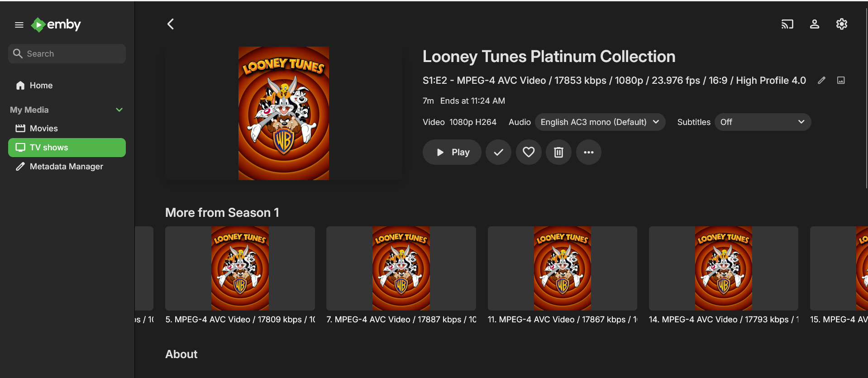The image size is (868, 378).
Task: Select episode 14 title with 17793 kbps
Action: [724, 320]
